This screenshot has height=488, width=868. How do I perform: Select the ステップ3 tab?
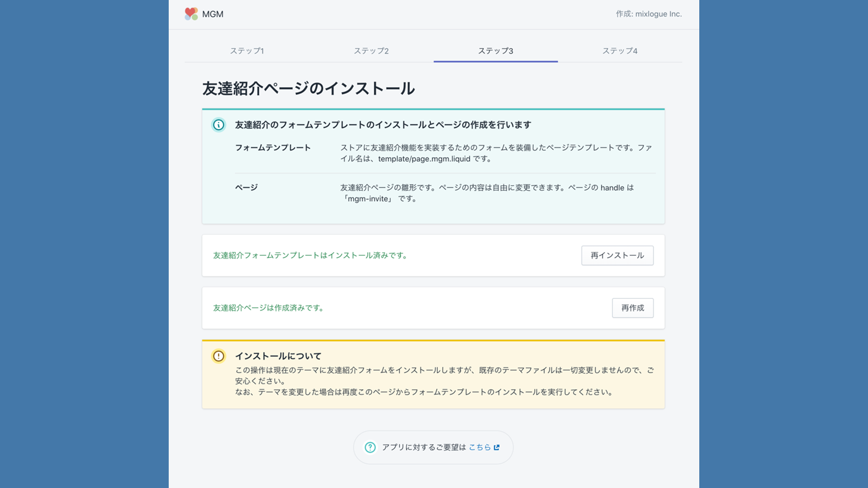[x=495, y=50]
